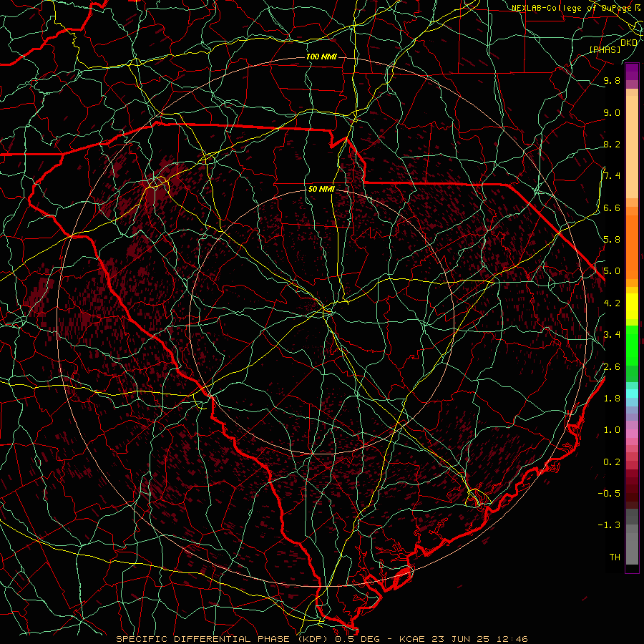Click the '3.4' legend value
The width and height of the screenshot is (644, 644).
(x=612, y=334)
